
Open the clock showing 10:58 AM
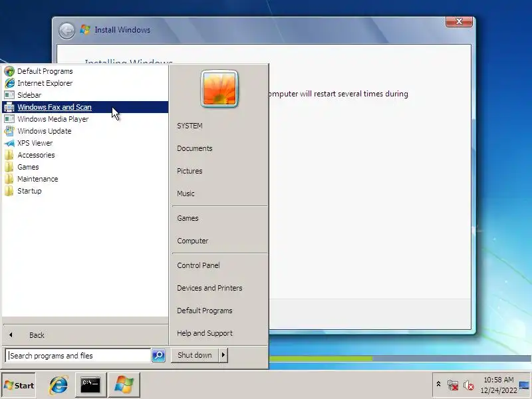point(498,385)
